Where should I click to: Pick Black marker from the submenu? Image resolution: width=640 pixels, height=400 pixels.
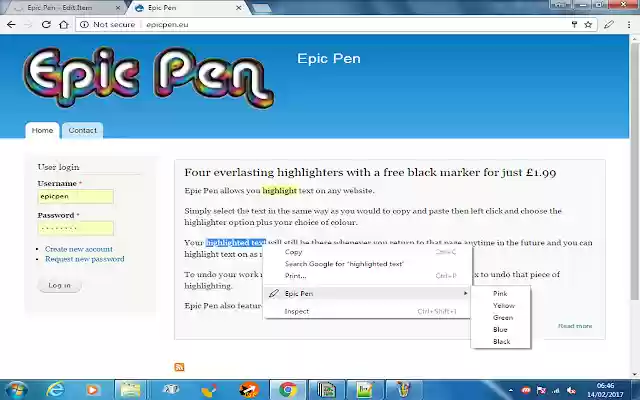[x=500, y=342]
